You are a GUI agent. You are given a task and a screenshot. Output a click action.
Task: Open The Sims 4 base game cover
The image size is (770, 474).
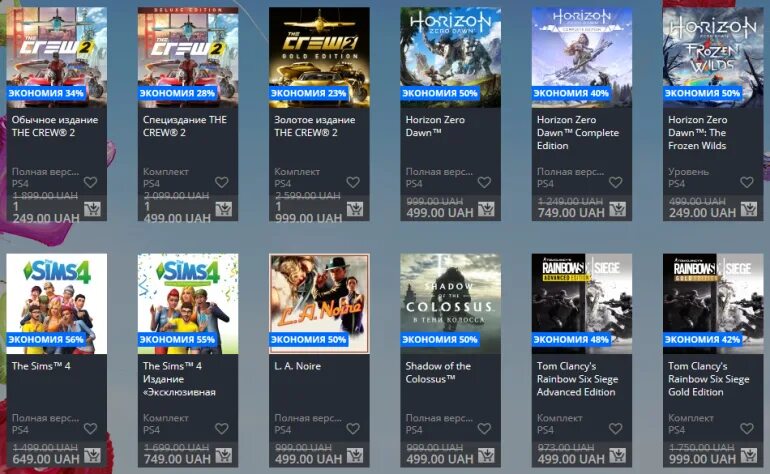(56, 304)
